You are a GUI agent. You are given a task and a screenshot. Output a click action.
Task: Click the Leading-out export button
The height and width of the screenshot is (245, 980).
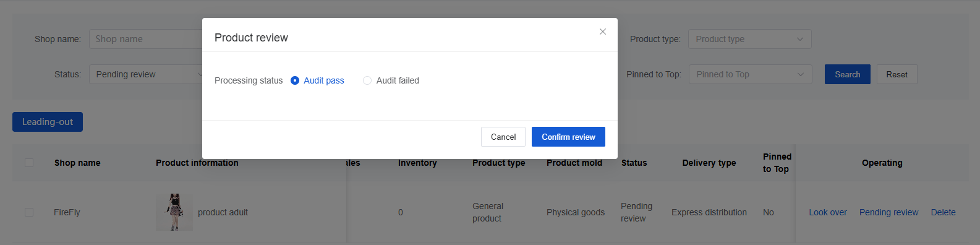click(x=48, y=122)
